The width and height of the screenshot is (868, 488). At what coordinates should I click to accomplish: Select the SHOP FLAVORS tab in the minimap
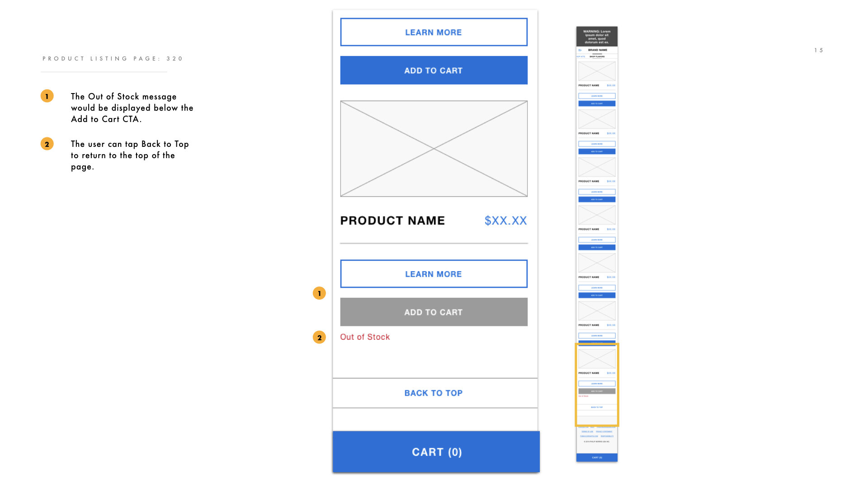pyautogui.click(x=597, y=56)
